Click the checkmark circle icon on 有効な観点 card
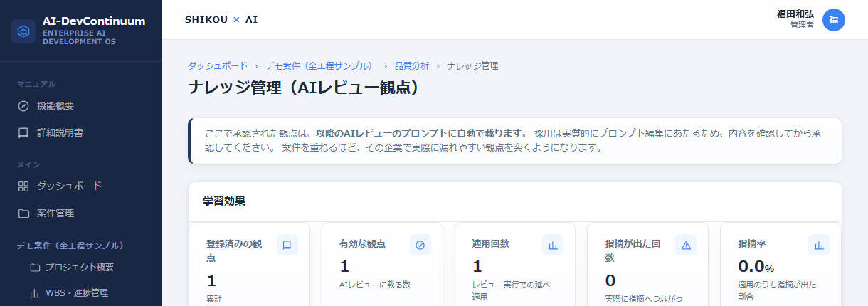This screenshot has height=306, width=868. pyautogui.click(x=420, y=245)
